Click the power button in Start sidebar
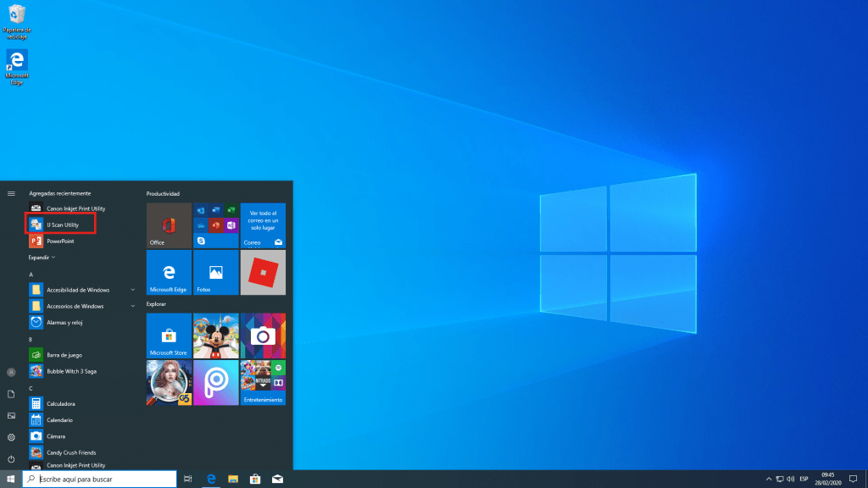Viewport: 868px width, 488px height. click(11, 458)
